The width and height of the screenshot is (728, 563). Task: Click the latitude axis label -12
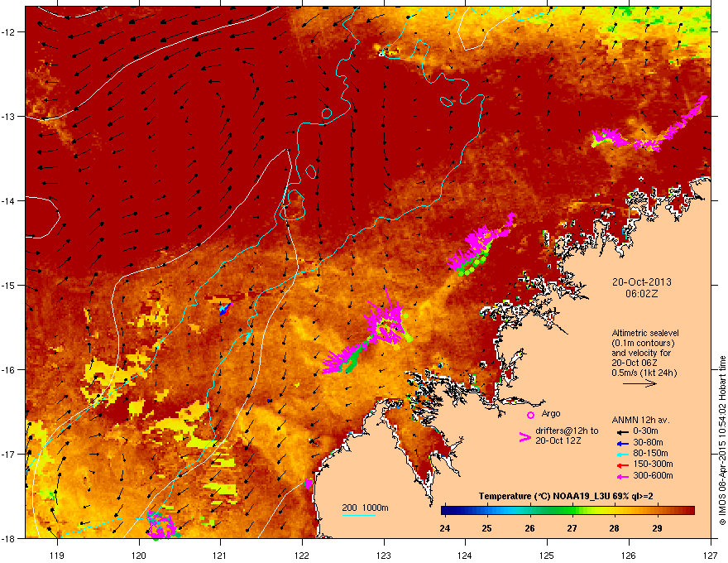pos(9,31)
